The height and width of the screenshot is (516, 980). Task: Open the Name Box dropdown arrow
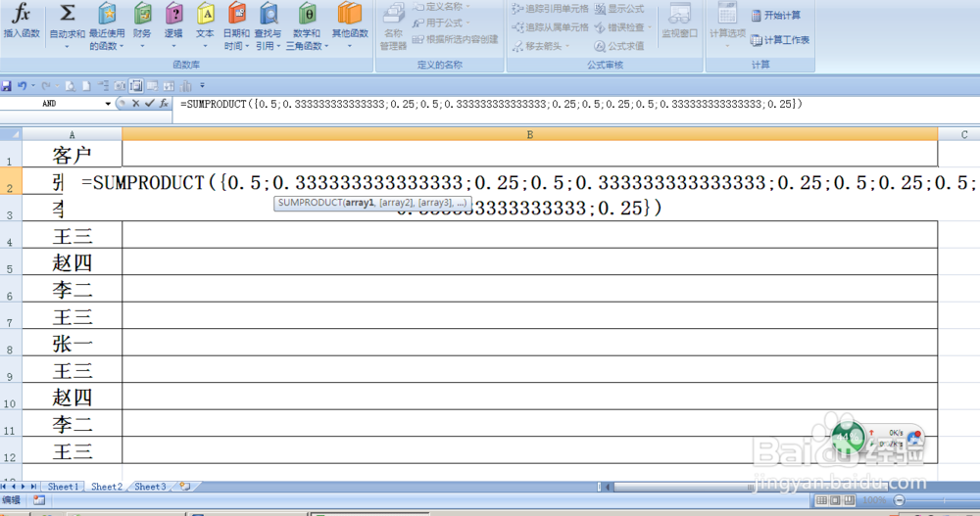pyautogui.click(x=108, y=104)
